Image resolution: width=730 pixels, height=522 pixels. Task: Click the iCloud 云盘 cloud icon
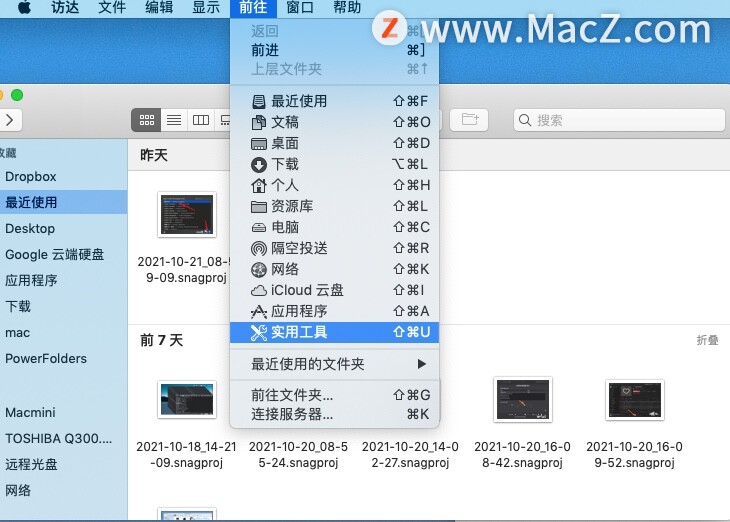coord(259,291)
